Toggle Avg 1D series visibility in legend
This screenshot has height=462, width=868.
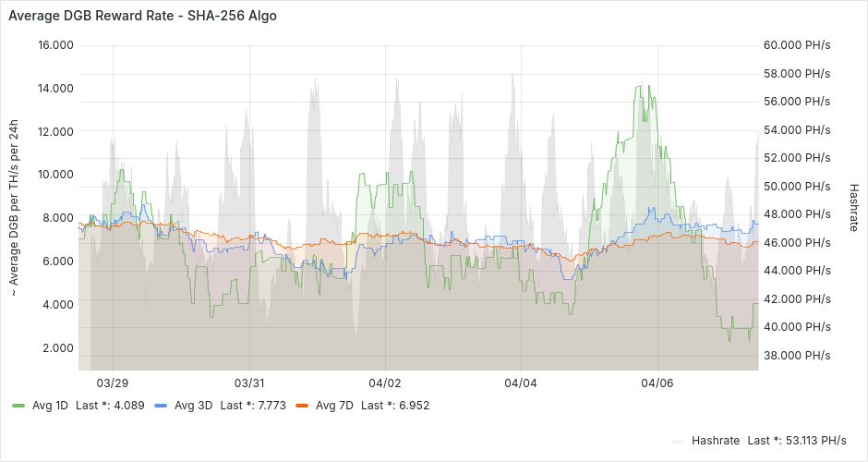[52, 405]
